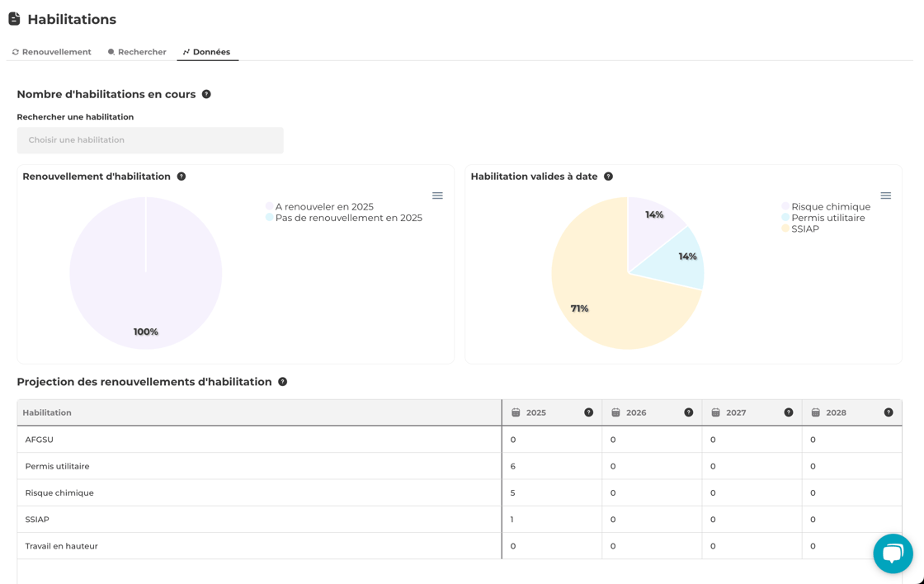Click help icon next to Habilitation valides à date
The image size is (924, 584).
click(x=608, y=177)
